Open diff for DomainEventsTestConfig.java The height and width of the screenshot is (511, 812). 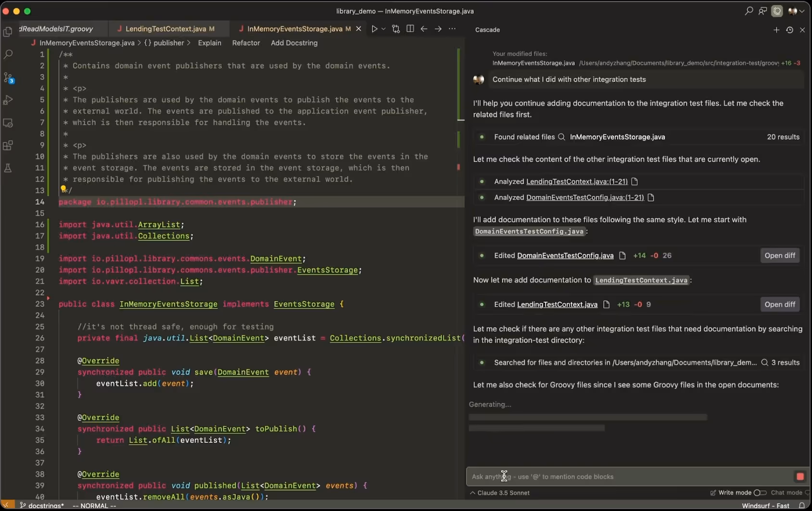click(x=780, y=255)
